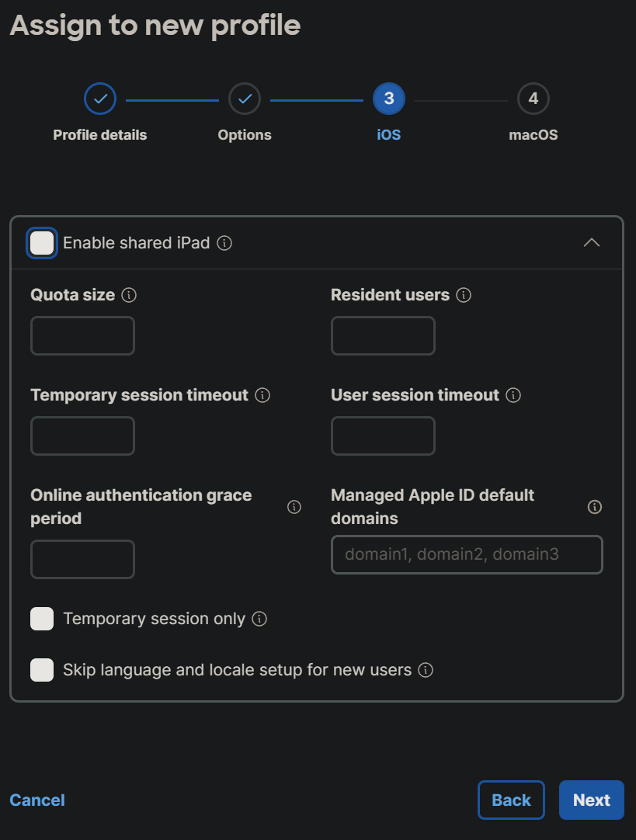Image resolution: width=636 pixels, height=840 pixels.
Task: Click the Next button
Action: [591, 800]
